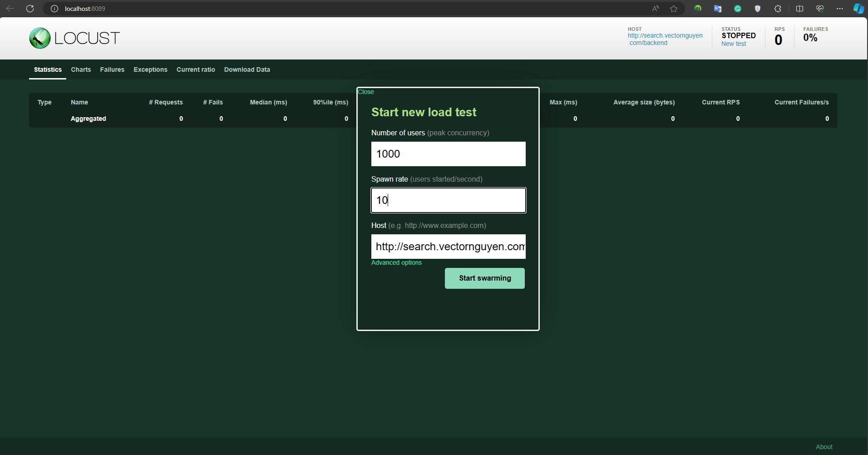Click the RPS value 0 in the header

coord(779,40)
